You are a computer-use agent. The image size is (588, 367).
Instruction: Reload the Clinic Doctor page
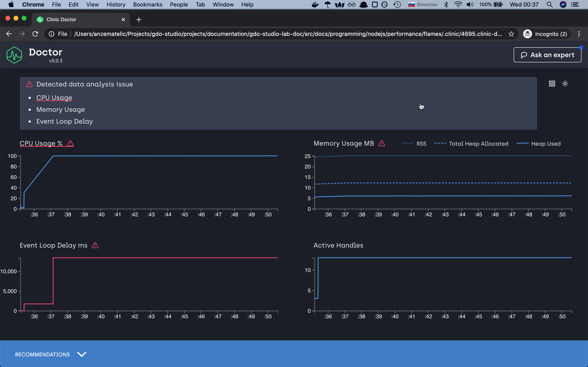[35, 34]
